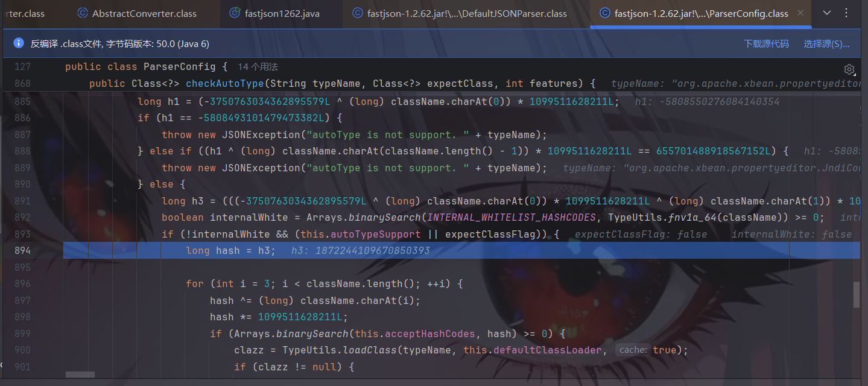Viewport: 868px width, 386px height.
Task: Click the cache: parameter inlay hint
Action: 632,350
